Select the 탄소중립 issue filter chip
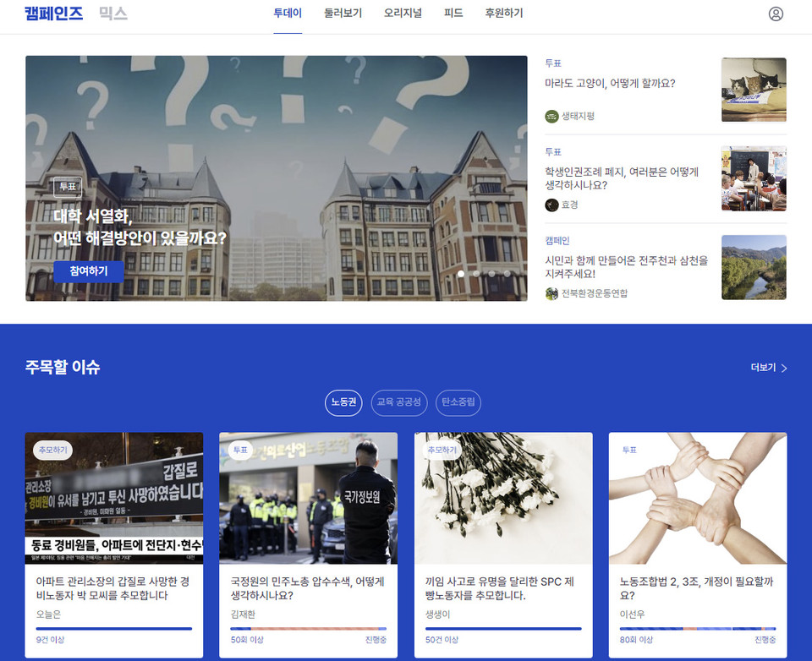The height and width of the screenshot is (661, 812). (x=458, y=402)
